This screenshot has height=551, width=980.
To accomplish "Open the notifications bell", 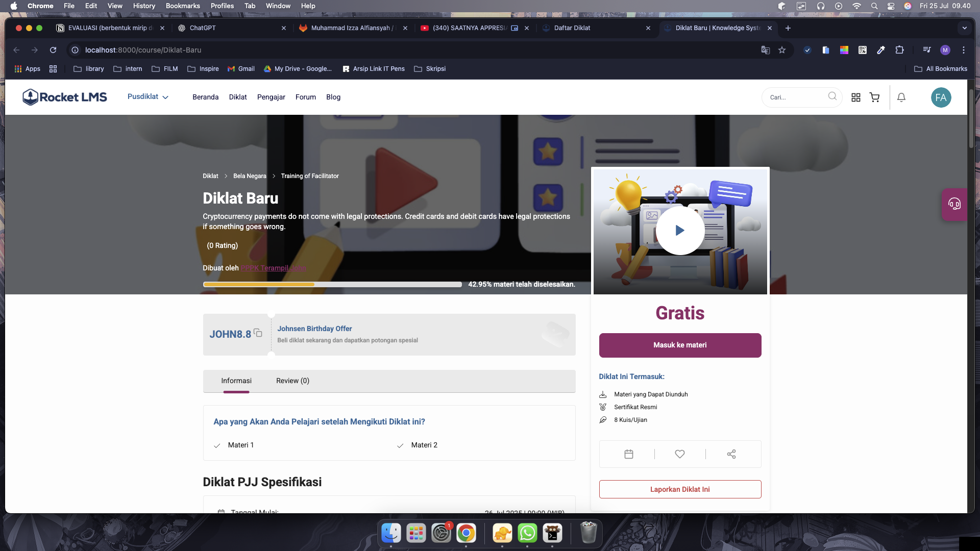I will tap(901, 97).
